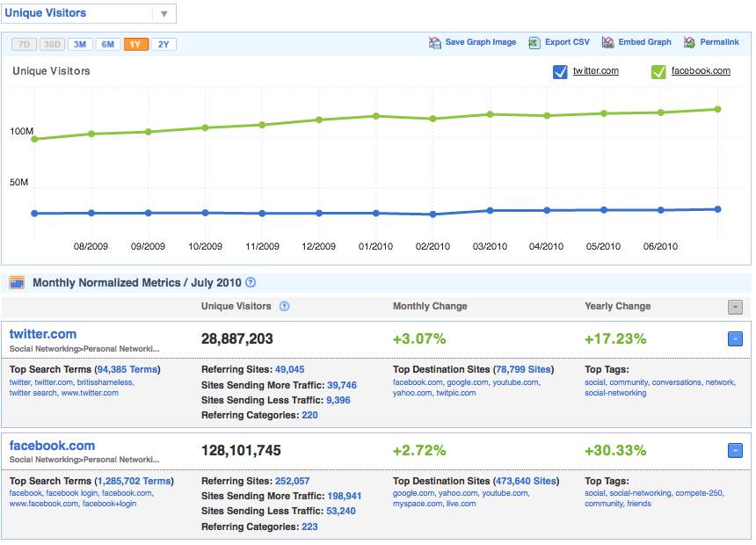Open live.com destination site link
756x545 pixels.
pyautogui.click(x=461, y=504)
